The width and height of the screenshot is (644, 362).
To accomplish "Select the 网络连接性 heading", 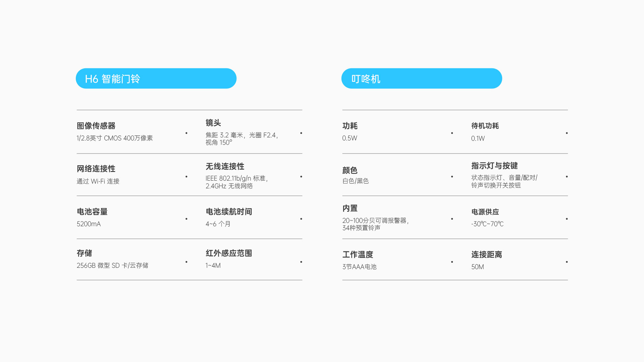I will pos(96,169).
